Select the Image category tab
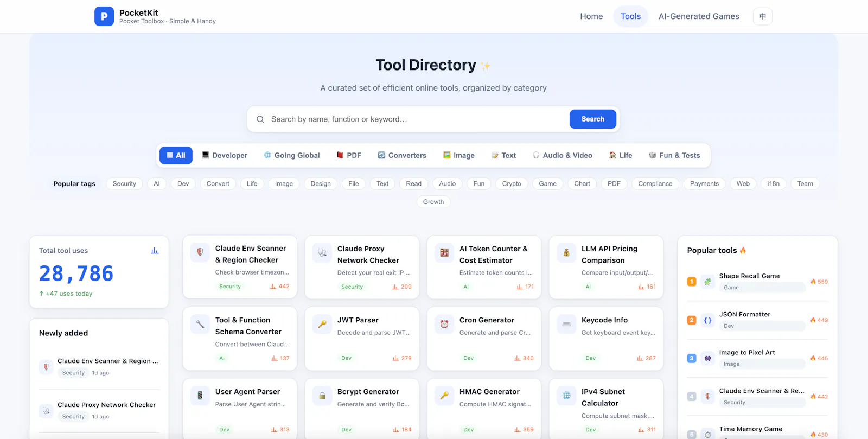Screen dimensions: 868x439 [459, 155]
